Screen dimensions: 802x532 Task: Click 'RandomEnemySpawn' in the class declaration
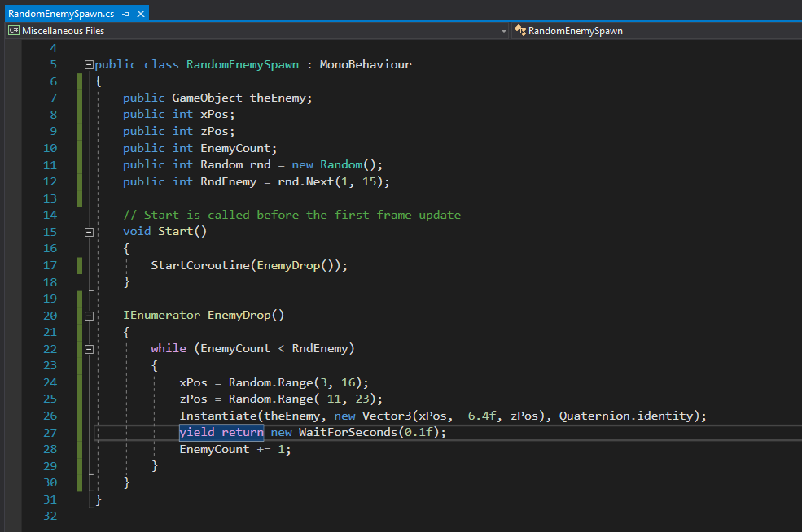point(243,64)
